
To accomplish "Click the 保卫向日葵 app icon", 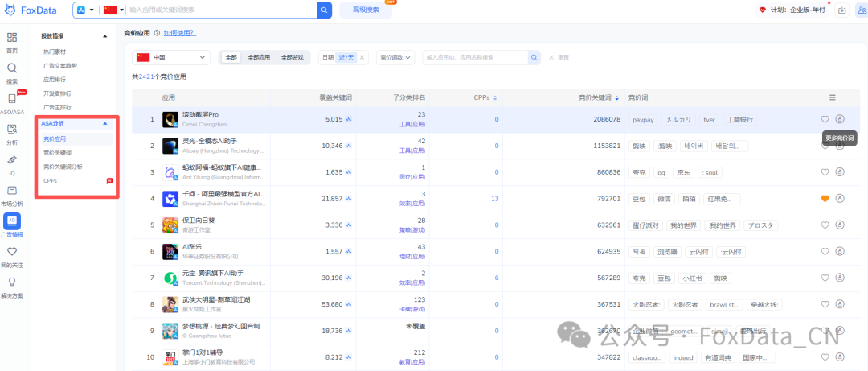I will (170, 225).
